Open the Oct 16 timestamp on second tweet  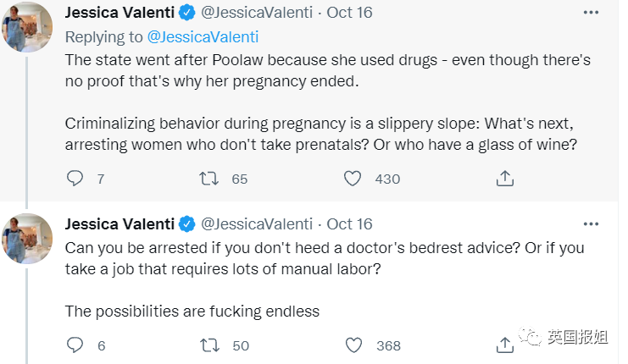[349, 223]
